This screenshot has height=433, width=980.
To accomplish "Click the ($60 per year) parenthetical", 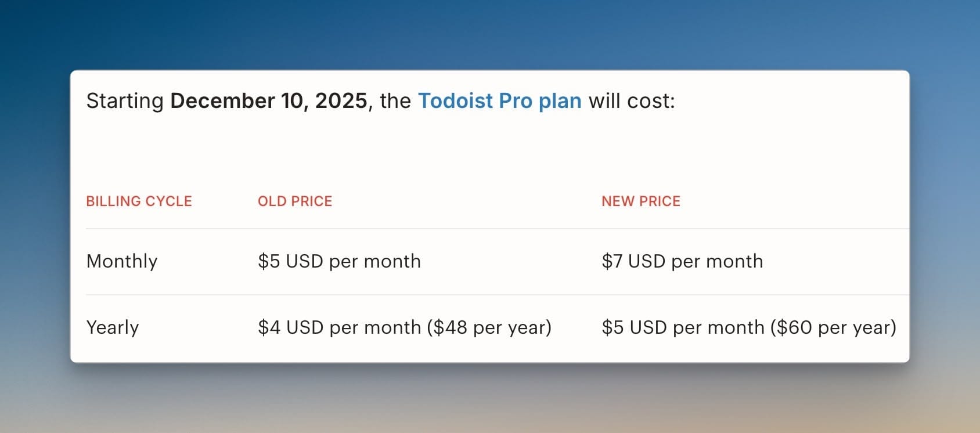I will click(833, 328).
